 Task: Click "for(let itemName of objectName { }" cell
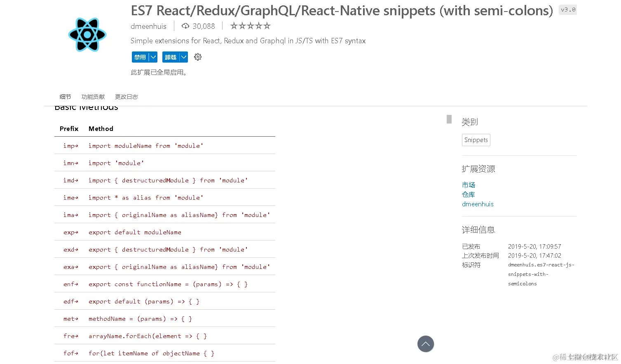(x=151, y=353)
